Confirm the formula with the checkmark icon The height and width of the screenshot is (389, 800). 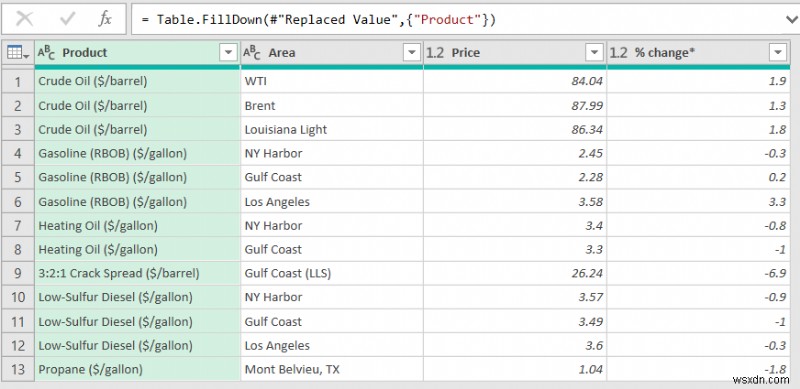[67, 19]
